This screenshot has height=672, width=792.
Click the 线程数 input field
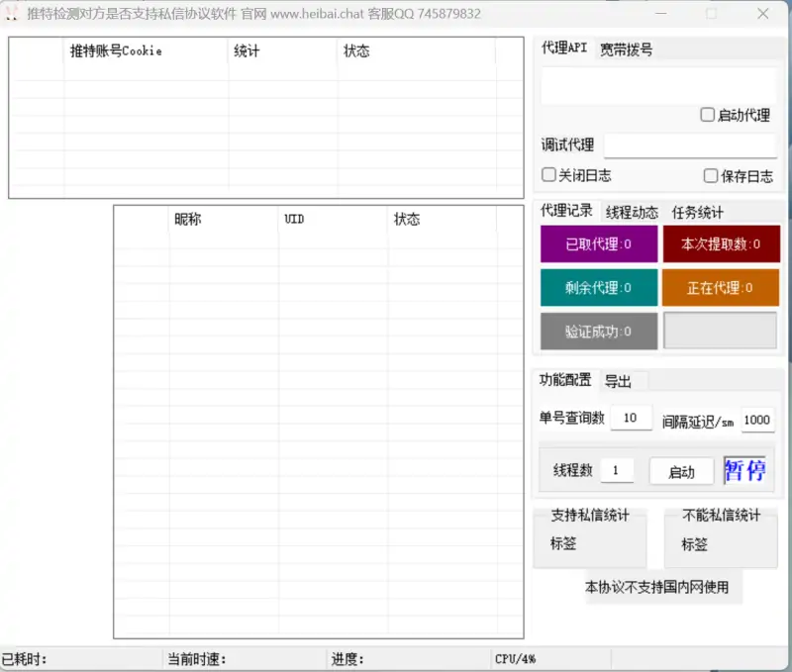[617, 471]
